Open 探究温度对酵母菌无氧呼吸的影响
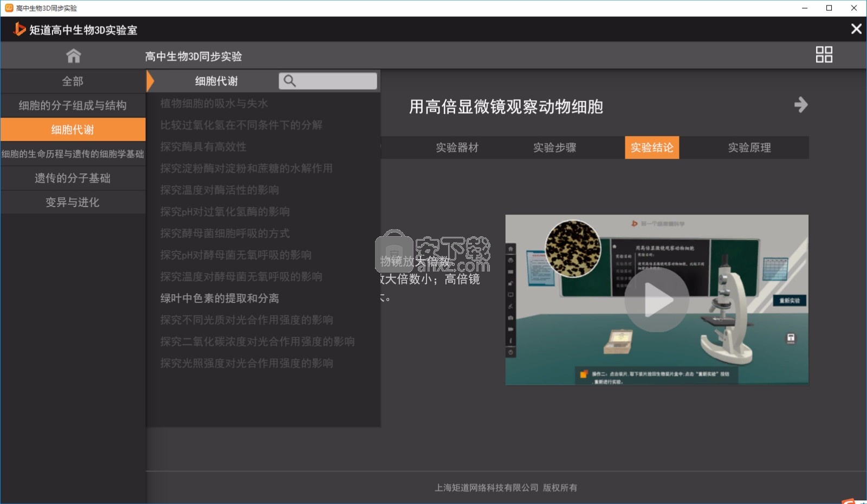867x504 pixels. coord(241,277)
